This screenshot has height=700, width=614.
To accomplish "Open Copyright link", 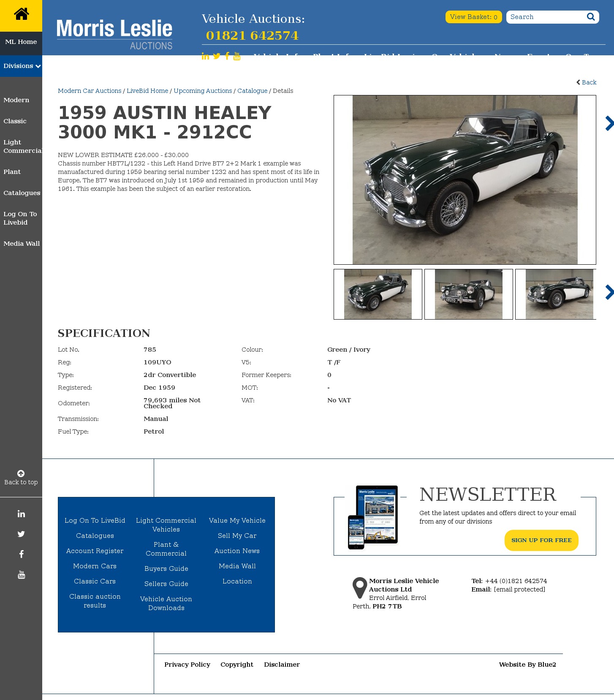I will tap(237, 665).
